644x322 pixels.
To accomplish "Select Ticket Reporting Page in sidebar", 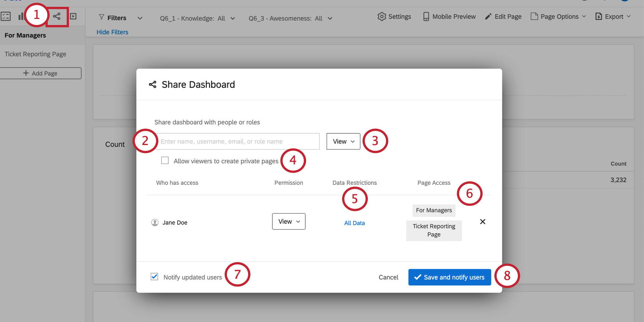I will coord(36,54).
